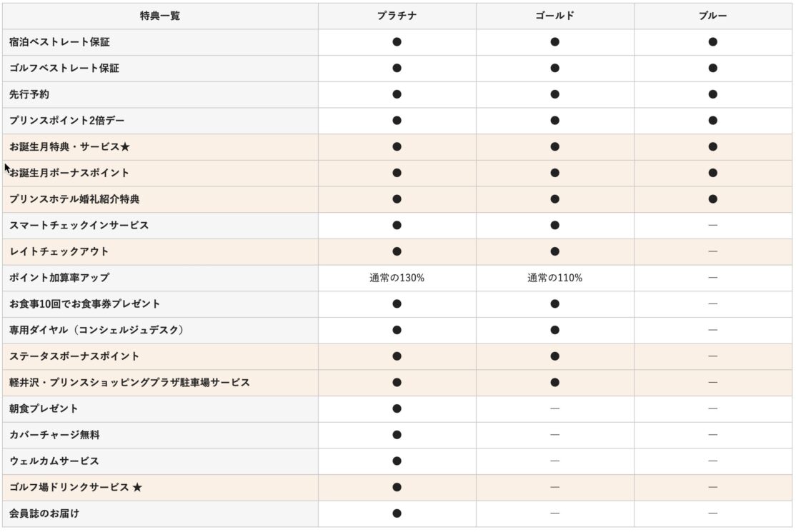The width and height of the screenshot is (796, 532).
Task: Click the Platinum dot for 宿泊ベストレート保証
Action: pos(397,42)
